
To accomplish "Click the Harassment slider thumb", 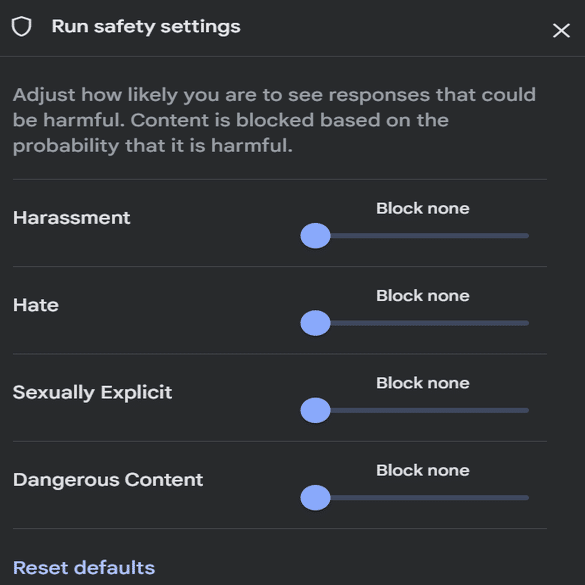I will [315, 236].
